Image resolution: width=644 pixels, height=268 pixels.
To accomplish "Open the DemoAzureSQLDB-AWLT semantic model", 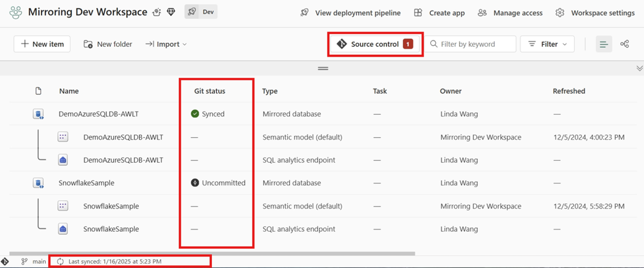I will click(123, 137).
